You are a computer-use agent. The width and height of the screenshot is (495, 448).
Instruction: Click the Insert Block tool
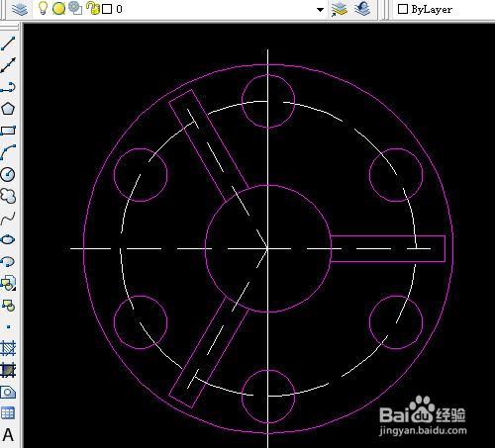(8, 283)
